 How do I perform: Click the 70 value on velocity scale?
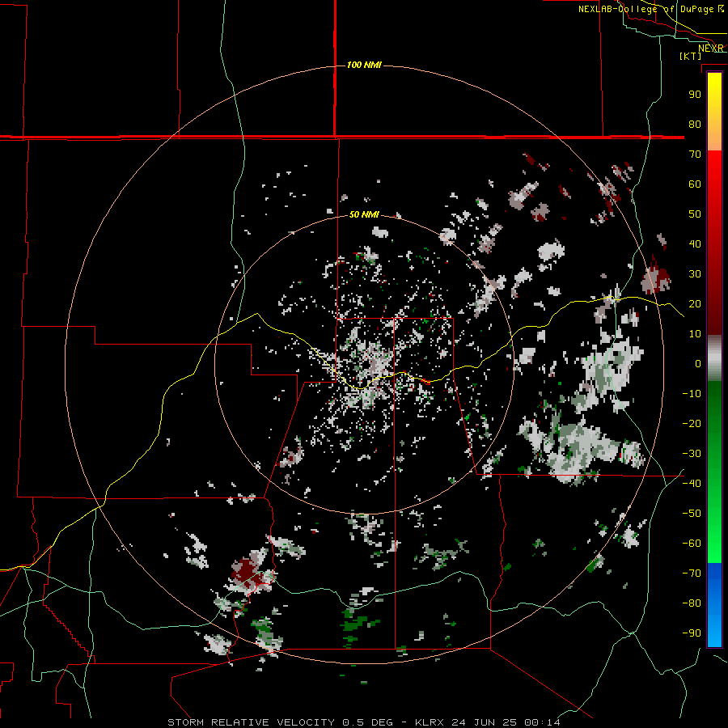(695, 154)
